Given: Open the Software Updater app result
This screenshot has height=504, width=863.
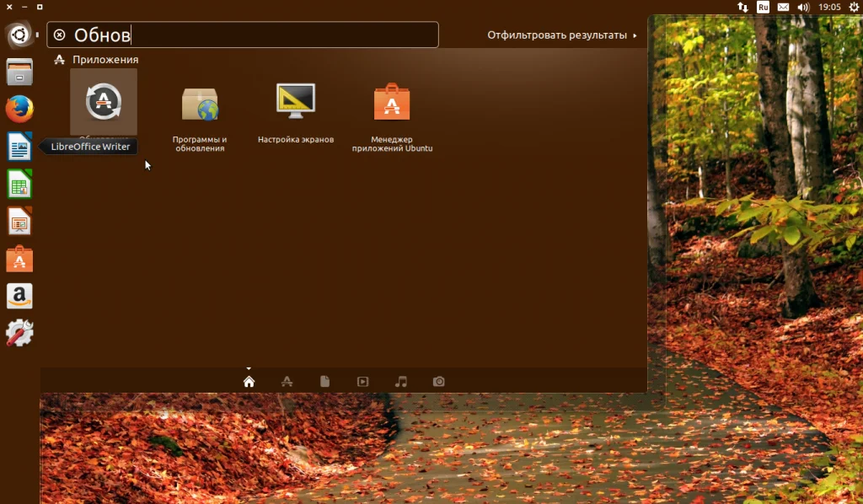Looking at the screenshot, I should (104, 103).
